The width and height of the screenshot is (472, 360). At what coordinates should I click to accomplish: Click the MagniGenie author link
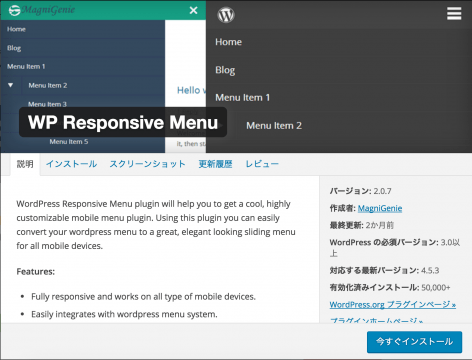[x=380, y=208]
